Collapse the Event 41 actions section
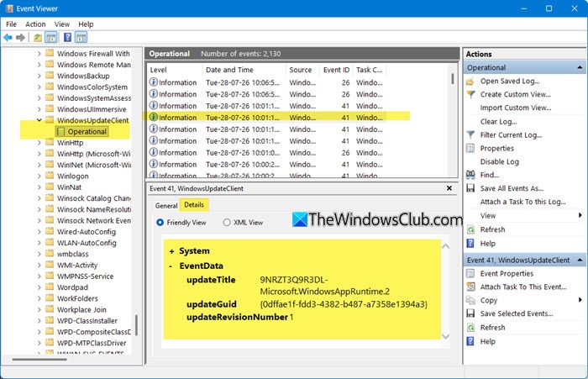The height and width of the screenshot is (379, 588). click(x=580, y=260)
